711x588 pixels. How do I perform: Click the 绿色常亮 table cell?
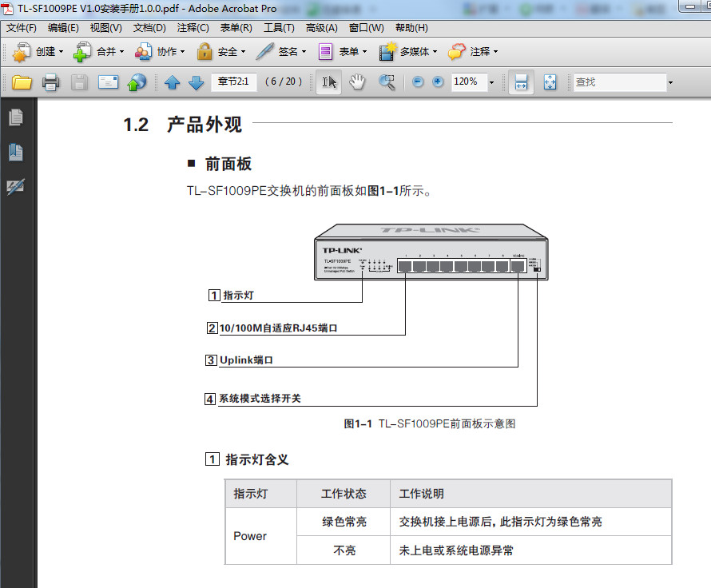(344, 522)
